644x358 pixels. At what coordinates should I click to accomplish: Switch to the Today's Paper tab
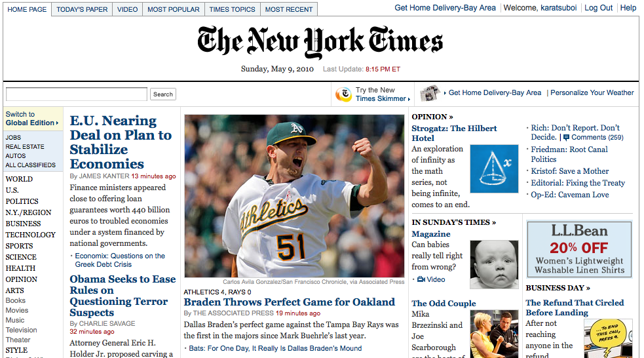(x=82, y=9)
